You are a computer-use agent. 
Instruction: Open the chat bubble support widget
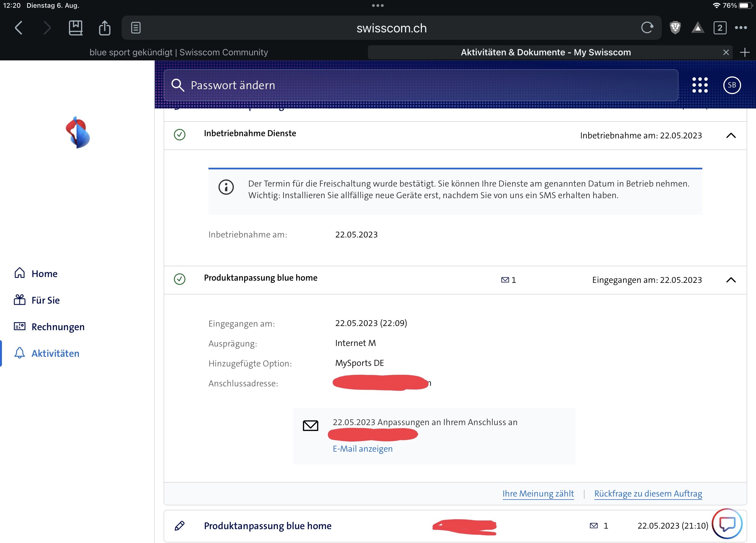click(x=727, y=523)
